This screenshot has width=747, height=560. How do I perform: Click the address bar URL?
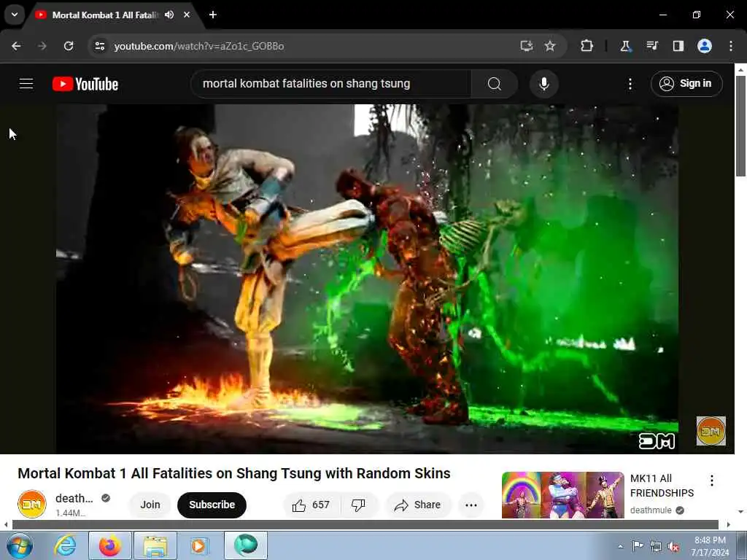[x=199, y=46]
